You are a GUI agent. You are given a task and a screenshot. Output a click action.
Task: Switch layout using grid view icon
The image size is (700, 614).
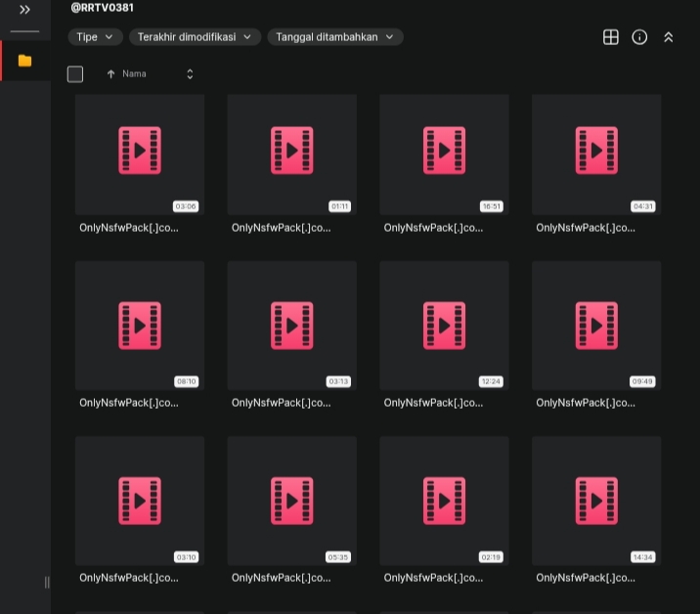click(610, 37)
